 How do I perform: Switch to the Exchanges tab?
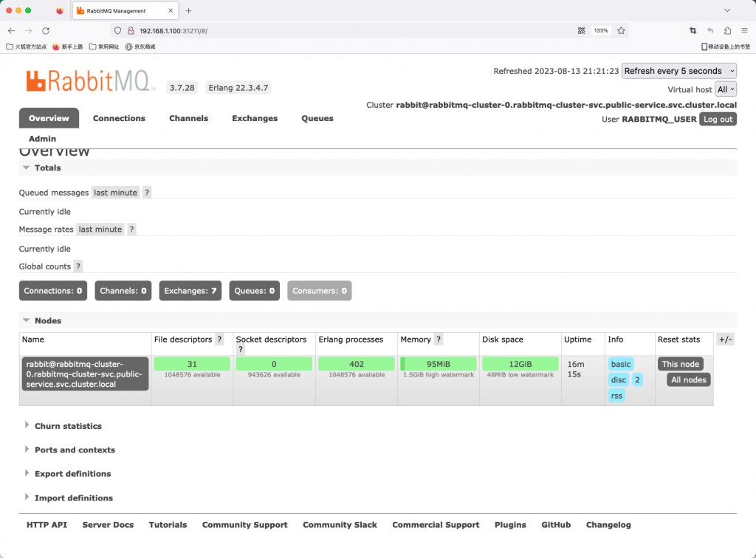(x=255, y=118)
